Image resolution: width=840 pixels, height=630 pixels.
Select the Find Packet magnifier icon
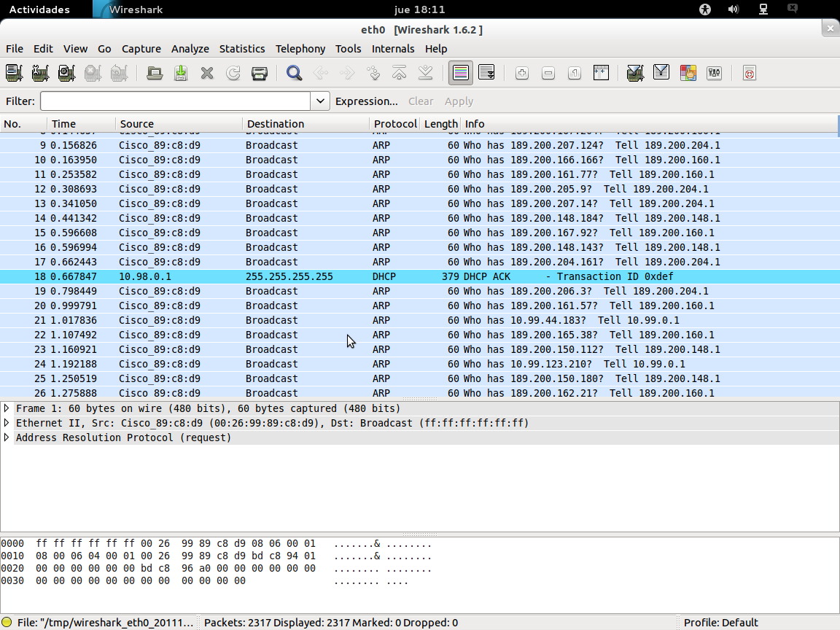(294, 73)
